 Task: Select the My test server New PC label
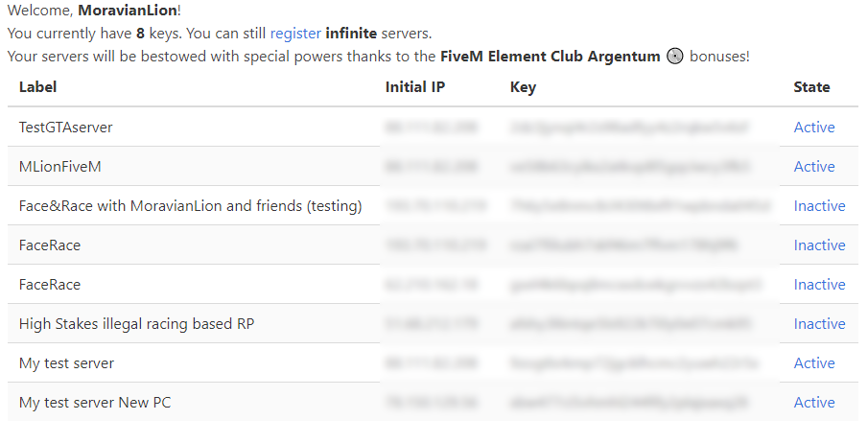95,403
